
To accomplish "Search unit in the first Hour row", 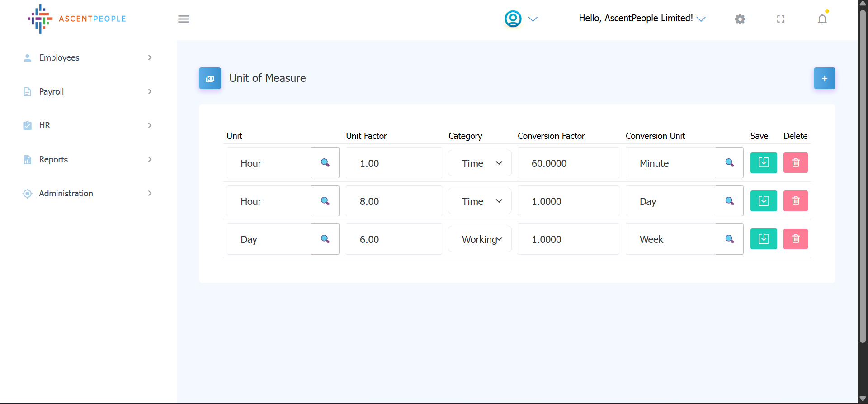I will (325, 163).
